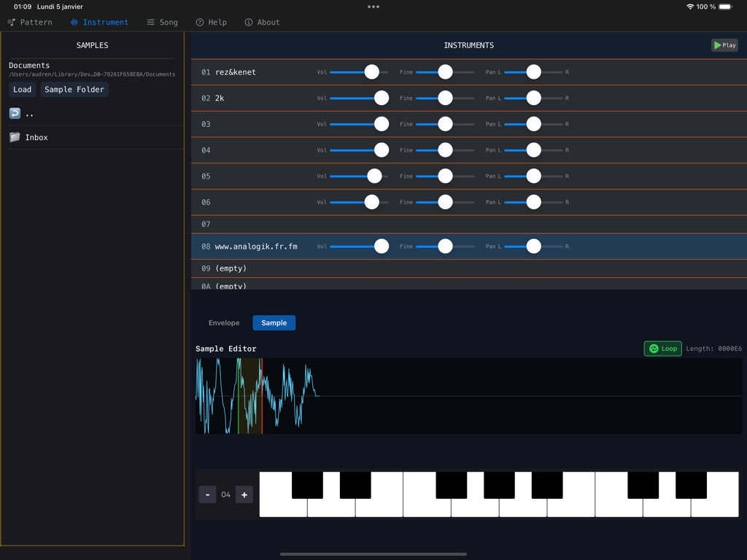The width and height of the screenshot is (747, 560).
Task: Increase the octave with the plus stepper
Action: (x=244, y=494)
